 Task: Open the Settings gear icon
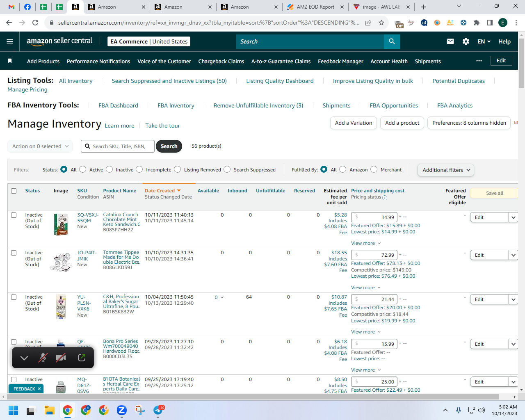[466, 41]
